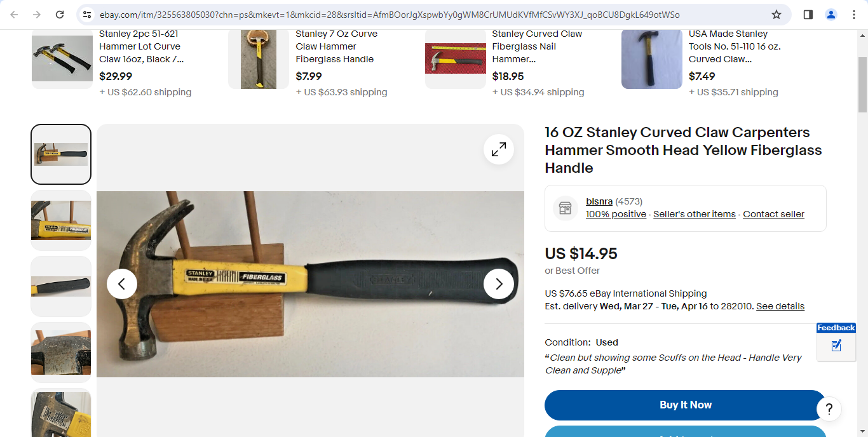868x437 pixels.
Task: Click Contact seller link
Action: click(x=773, y=214)
